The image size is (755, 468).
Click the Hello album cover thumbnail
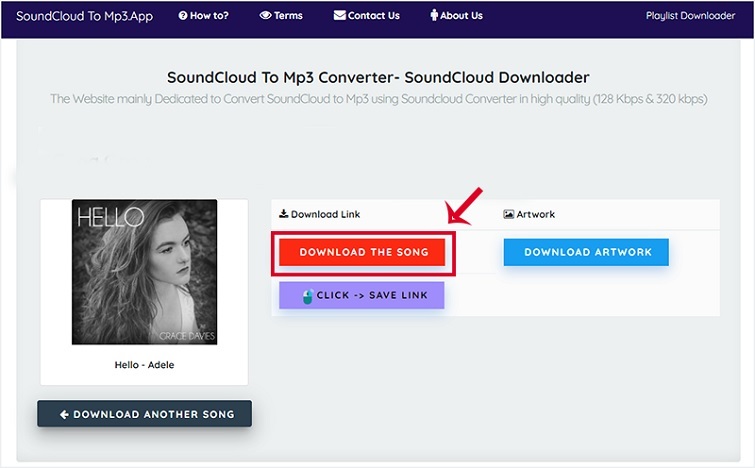pos(144,272)
